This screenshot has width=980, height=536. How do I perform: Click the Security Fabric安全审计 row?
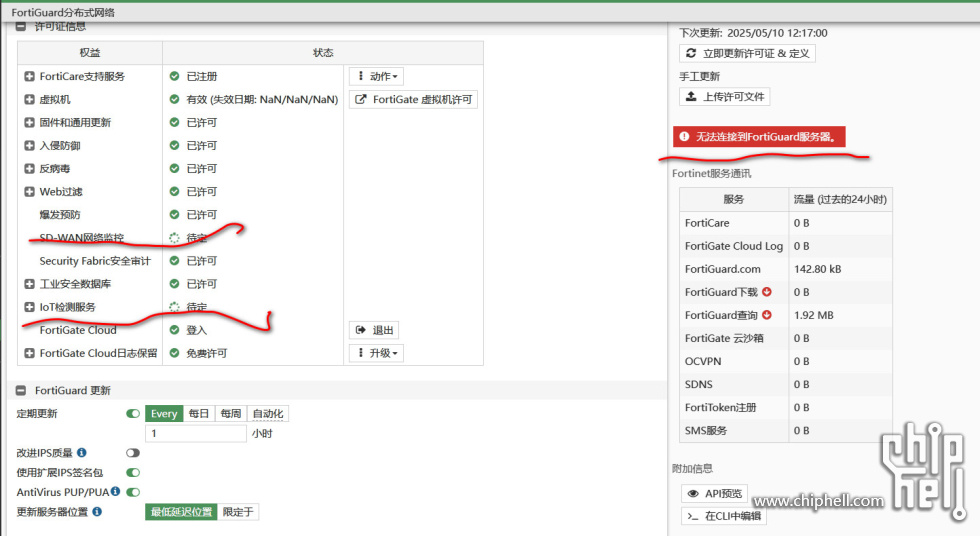250,261
